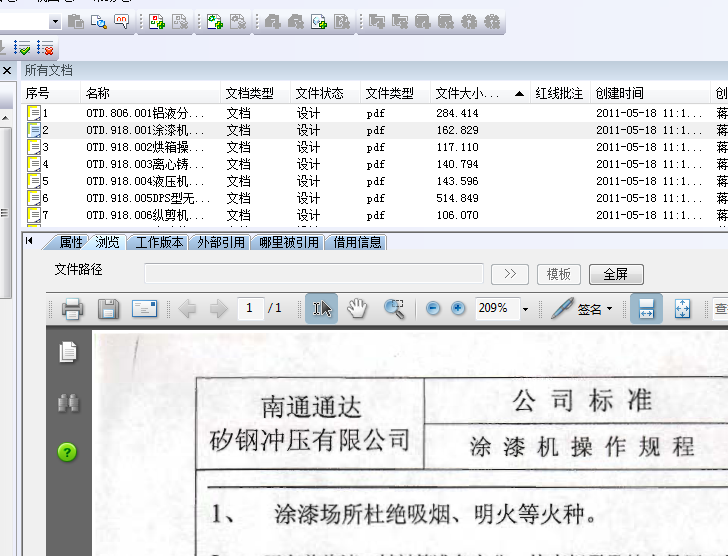Screen dimensions: 728x556
Task: Click the page number field showing 1
Action: [x=251, y=308]
